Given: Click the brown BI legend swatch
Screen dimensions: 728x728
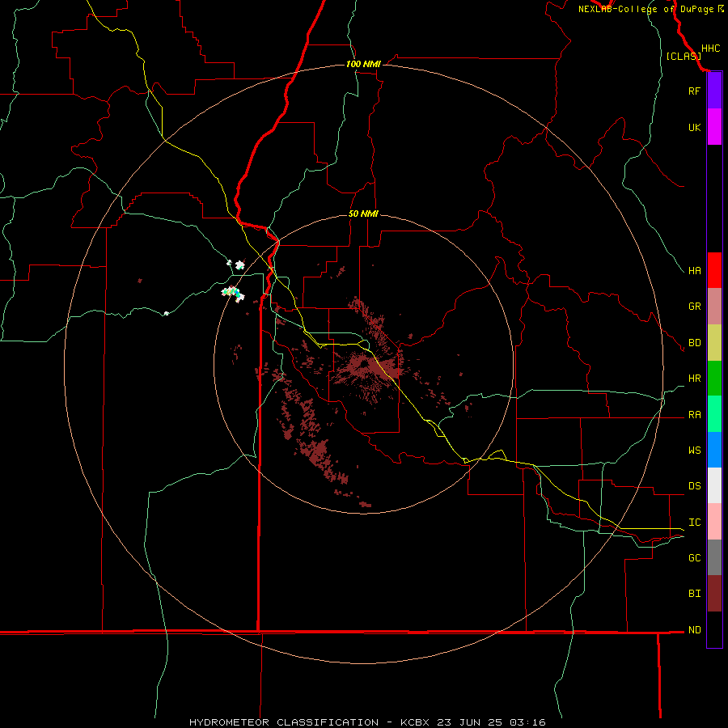Looking at the screenshot, I should tap(714, 594).
